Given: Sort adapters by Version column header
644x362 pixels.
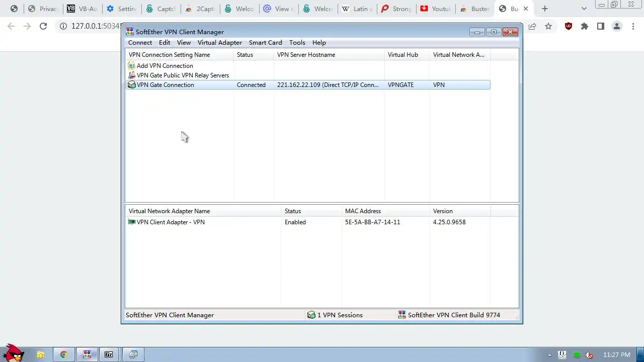Looking at the screenshot, I should [460, 211].
